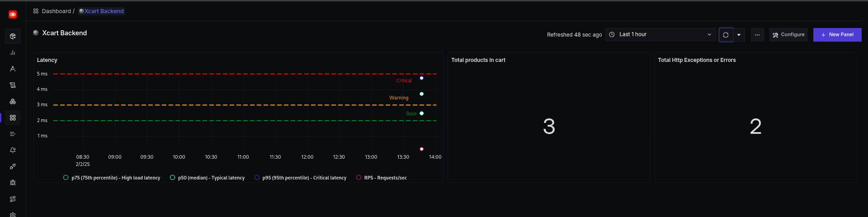
Task: Open the Infrastructure Monitoring sidebar icon
Action: coord(13,101)
